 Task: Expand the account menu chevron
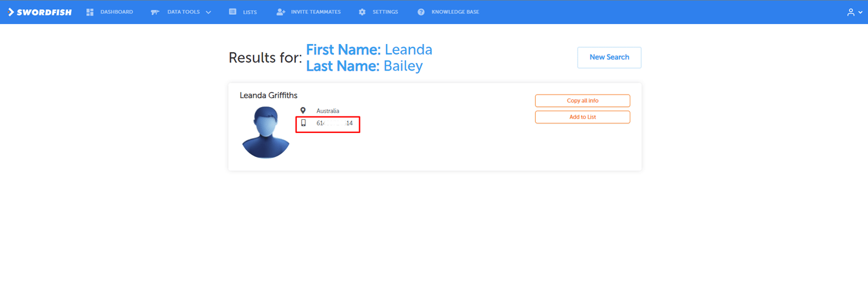coord(860,12)
